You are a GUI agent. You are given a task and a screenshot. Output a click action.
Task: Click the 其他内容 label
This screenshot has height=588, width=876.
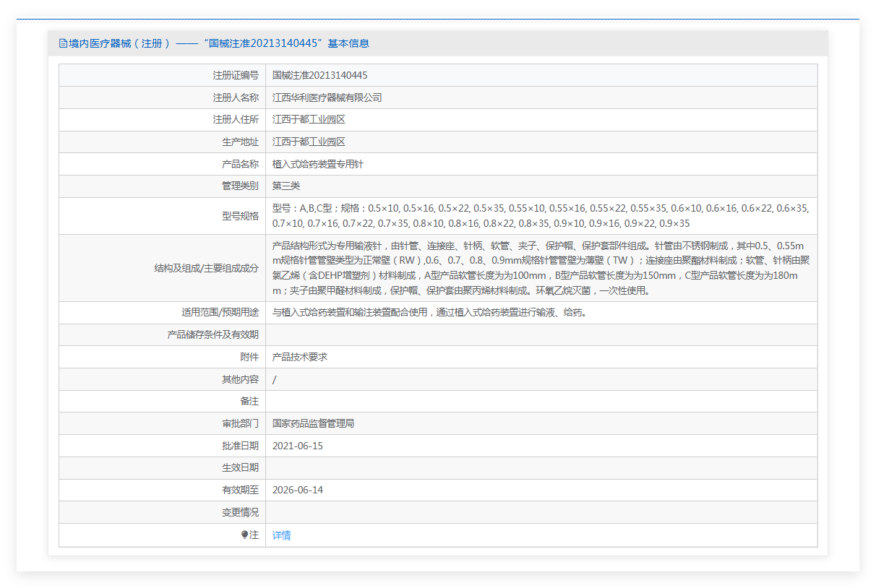[240, 379]
